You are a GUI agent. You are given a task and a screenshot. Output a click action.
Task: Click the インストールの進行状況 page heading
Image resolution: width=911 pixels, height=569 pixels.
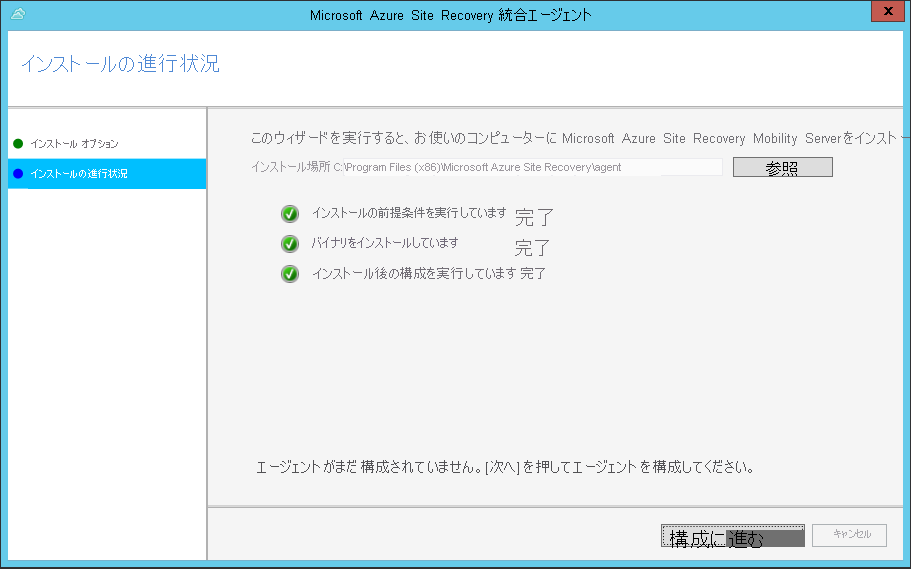(x=120, y=64)
